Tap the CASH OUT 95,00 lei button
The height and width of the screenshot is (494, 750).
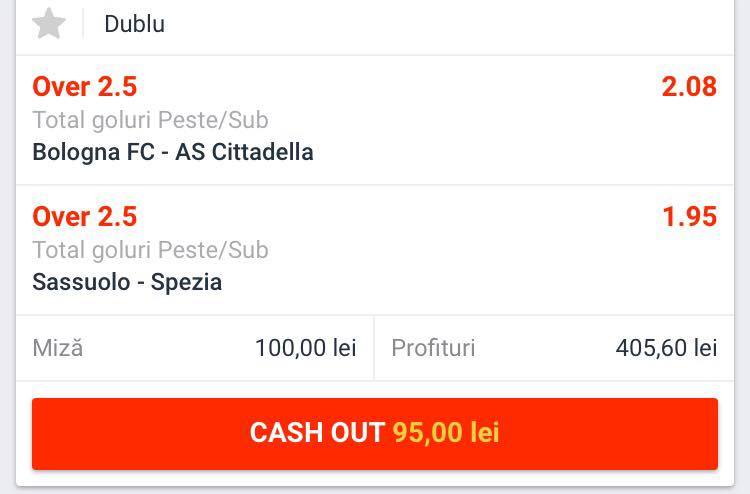pos(375,434)
